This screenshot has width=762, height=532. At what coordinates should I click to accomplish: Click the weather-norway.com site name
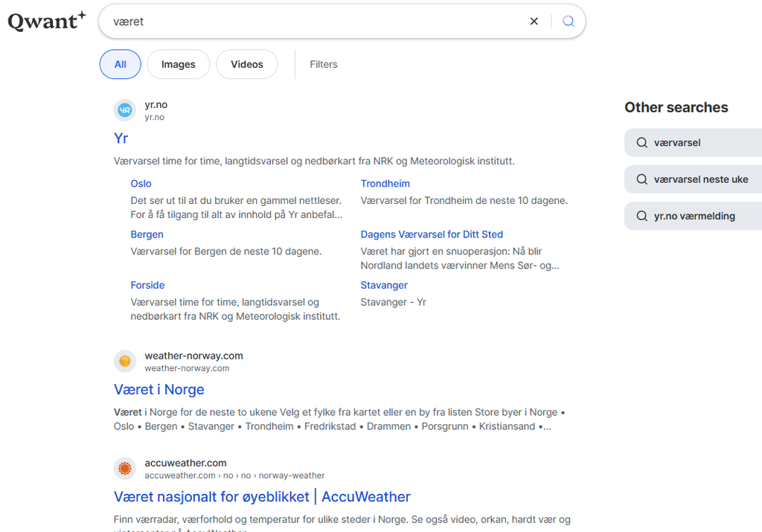click(x=193, y=356)
